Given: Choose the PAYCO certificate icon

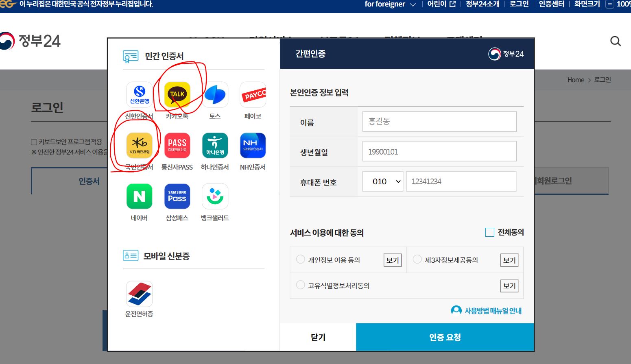Looking at the screenshot, I should click(253, 95).
